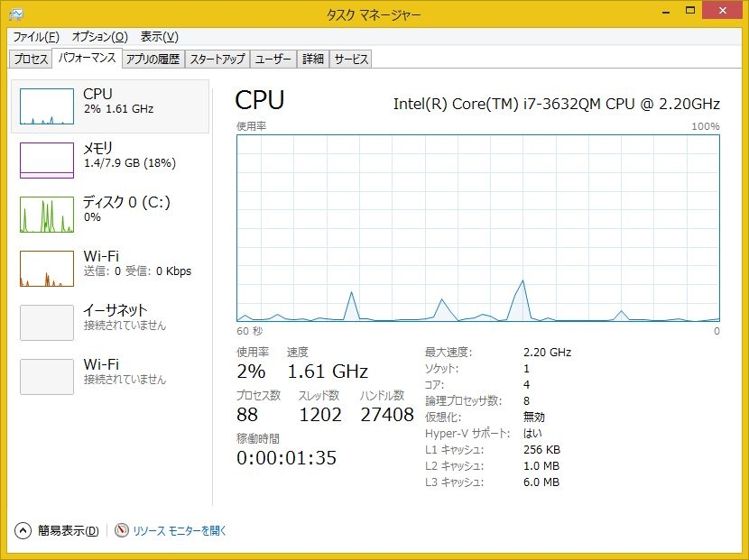Click the Task Manager title bar icon
This screenshot has width=749, height=560.
click(16, 14)
